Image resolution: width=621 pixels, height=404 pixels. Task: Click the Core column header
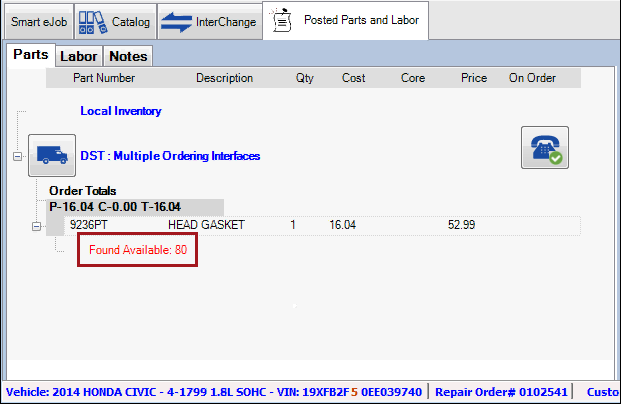[413, 78]
